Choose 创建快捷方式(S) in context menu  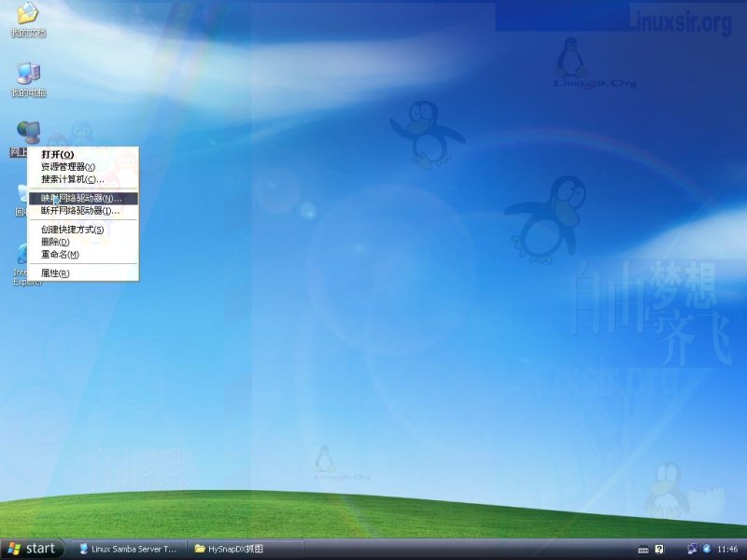(83, 230)
